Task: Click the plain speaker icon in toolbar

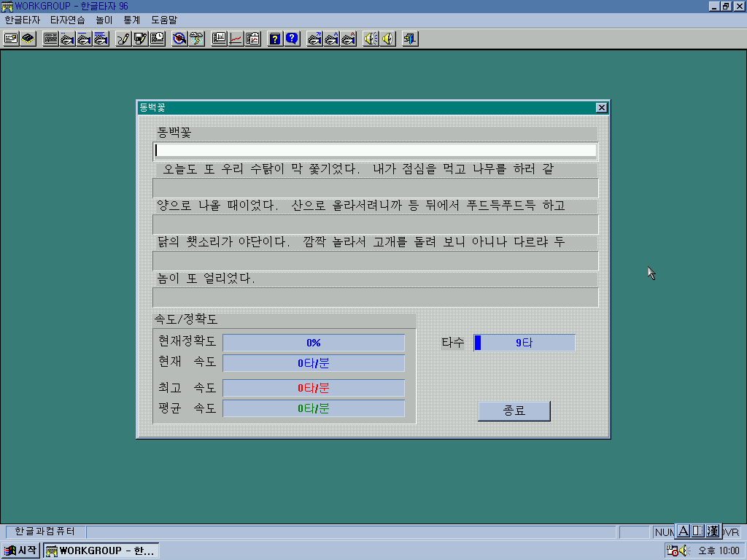Action: [x=388, y=39]
